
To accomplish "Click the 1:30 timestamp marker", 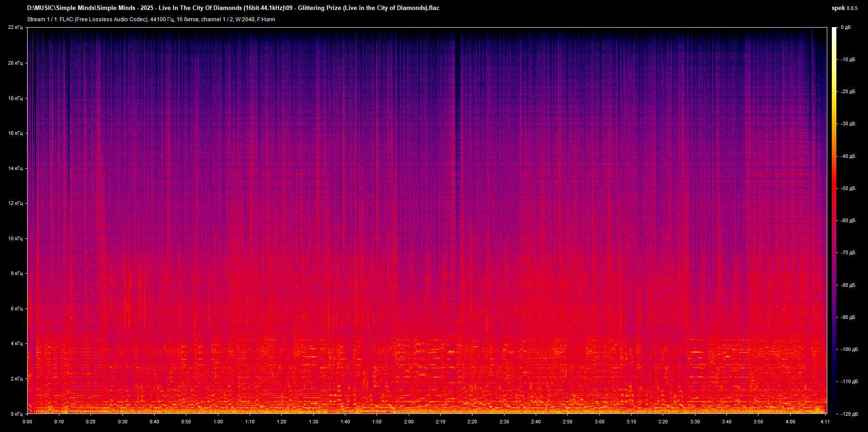I will pos(313,421).
